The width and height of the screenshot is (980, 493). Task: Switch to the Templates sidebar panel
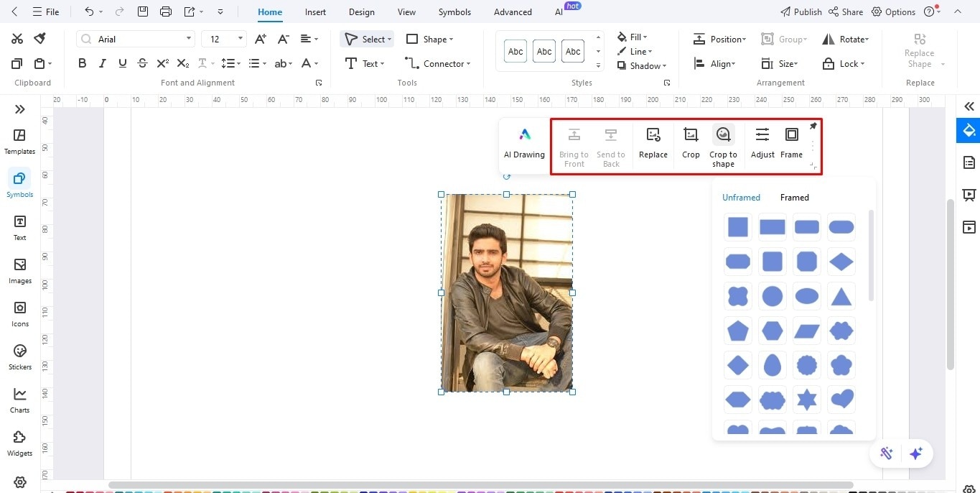pos(19,140)
